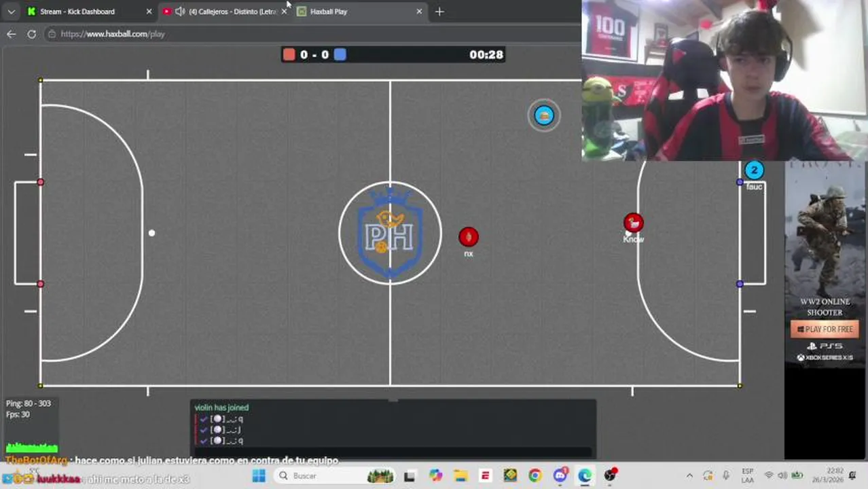The width and height of the screenshot is (868, 489).
Task: Launch Copilot from the taskbar
Action: pyautogui.click(x=435, y=476)
